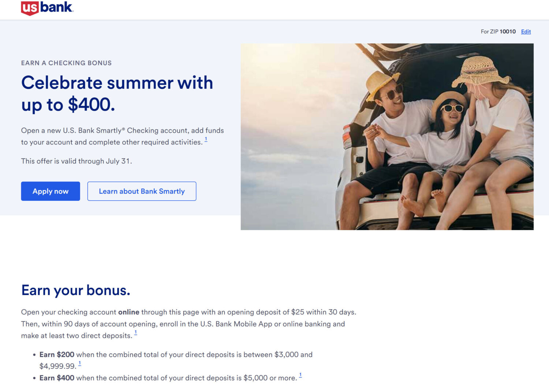Click the bold "Earn $400" bullet text
This screenshot has height=392, width=549.
pyautogui.click(x=57, y=378)
